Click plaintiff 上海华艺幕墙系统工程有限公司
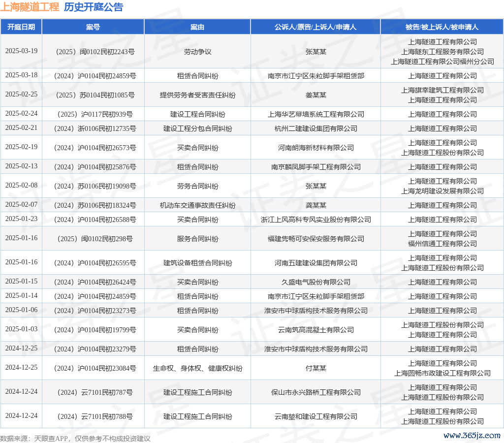The height and width of the screenshot is (443, 504). click(x=315, y=115)
